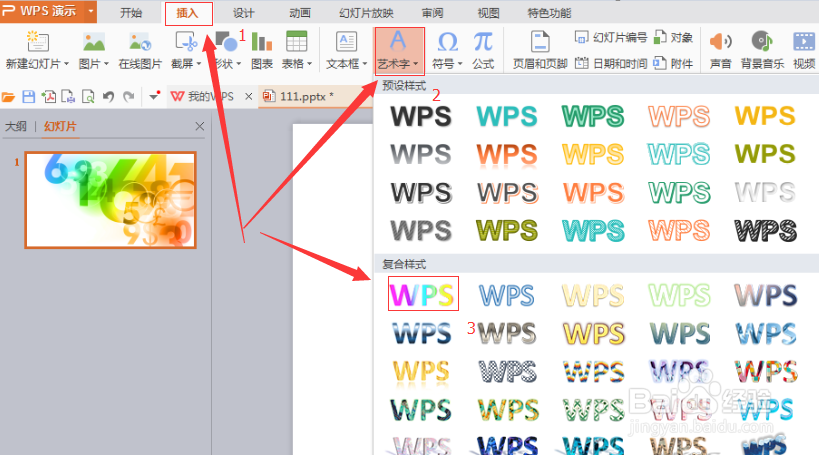The height and width of the screenshot is (455, 819).
Task: Insert an Attachment (附件)
Action: pos(673,63)
